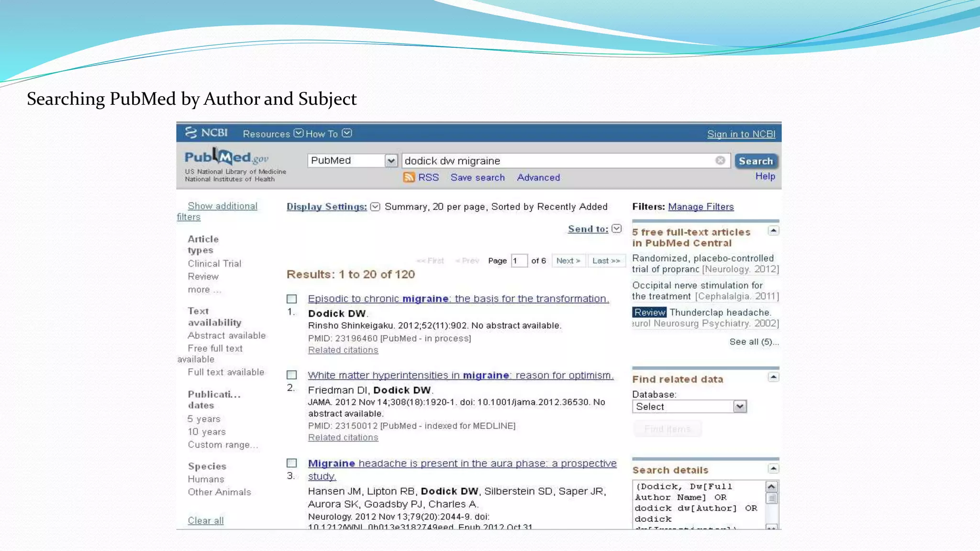Click the Display Settings: label link
980x551 pixels.
pos(327,207)
